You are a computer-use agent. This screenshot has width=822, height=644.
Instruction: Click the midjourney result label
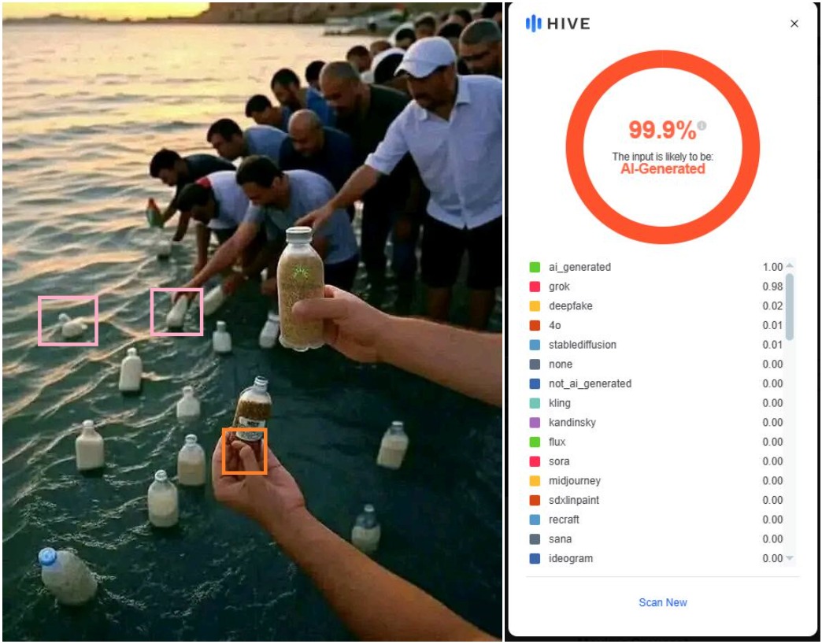(x=575, y=480)
